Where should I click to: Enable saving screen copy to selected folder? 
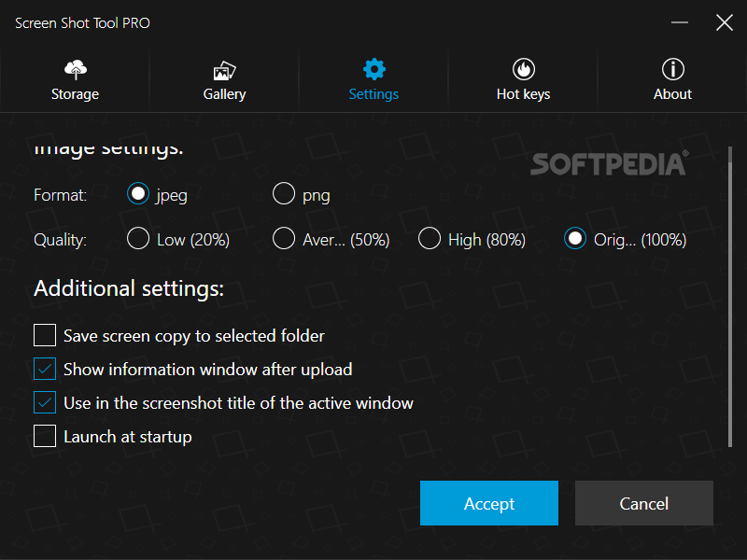[x=44, y=335]
